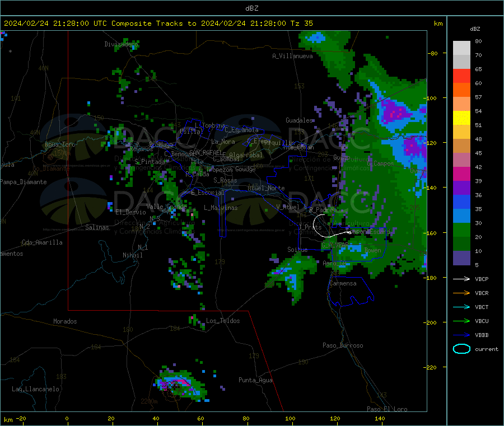Click the S_Rosas map label
Image resolution: width=504 pixels, height=426 pixels.
225,180
